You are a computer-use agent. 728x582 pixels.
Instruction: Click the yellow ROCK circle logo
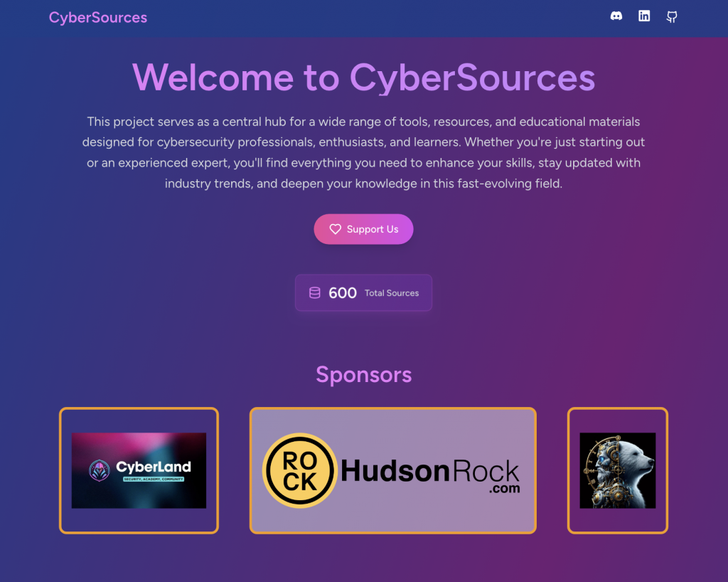pyautogui.click(x=300, y=470)
